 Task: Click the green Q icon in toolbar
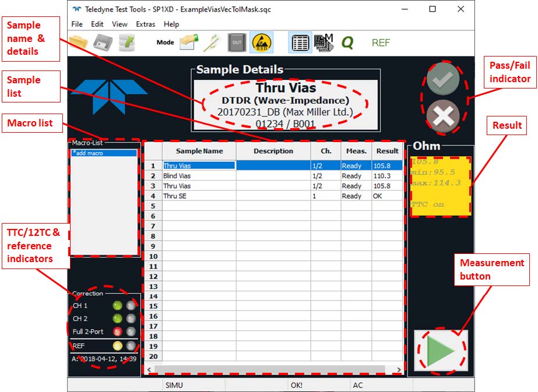pyautogui.click(x=347, y=43)
